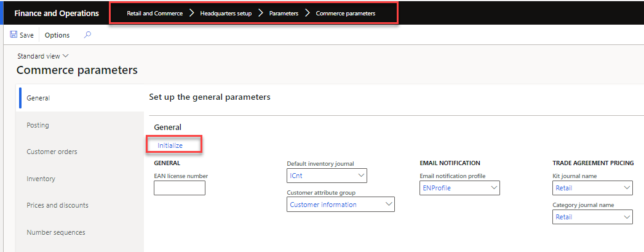Click Finance and Operations app title
This screenshot has width=644, height=252.
[x=57, y=13]
